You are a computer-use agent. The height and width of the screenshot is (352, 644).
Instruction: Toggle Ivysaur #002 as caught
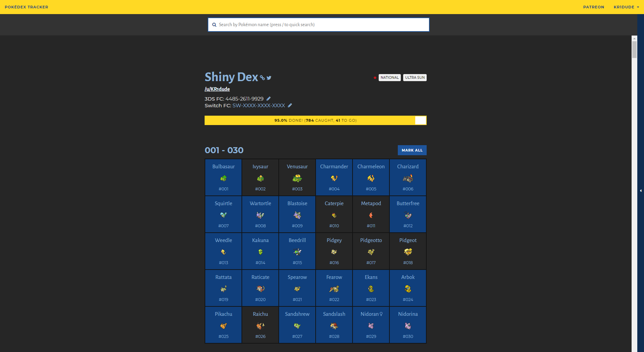260,177
